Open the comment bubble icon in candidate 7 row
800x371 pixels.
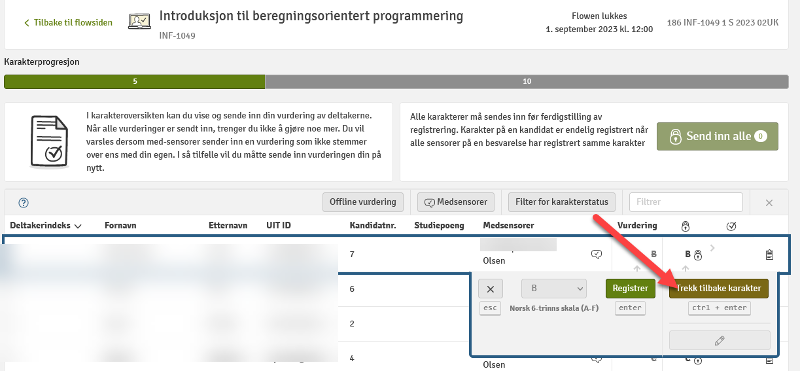(596, 254)
